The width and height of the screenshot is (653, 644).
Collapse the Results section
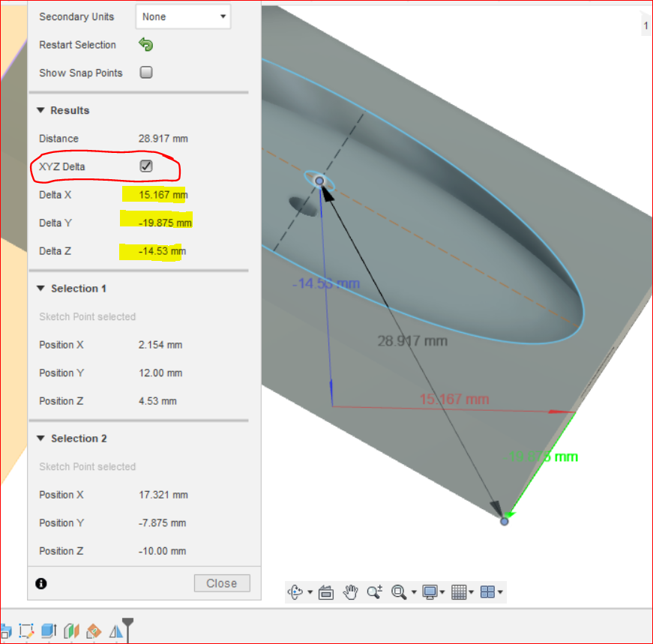click(x=40, y=110)
